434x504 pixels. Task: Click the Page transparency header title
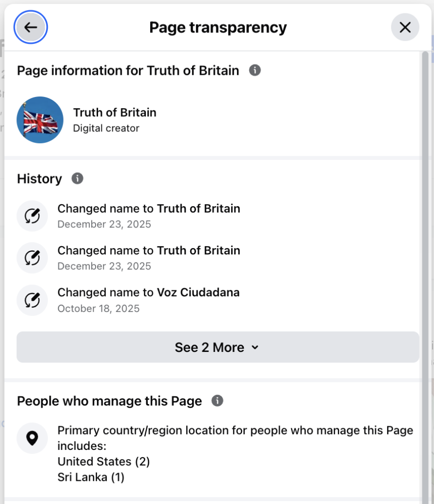pyautogui.click(x=218, y=28)
